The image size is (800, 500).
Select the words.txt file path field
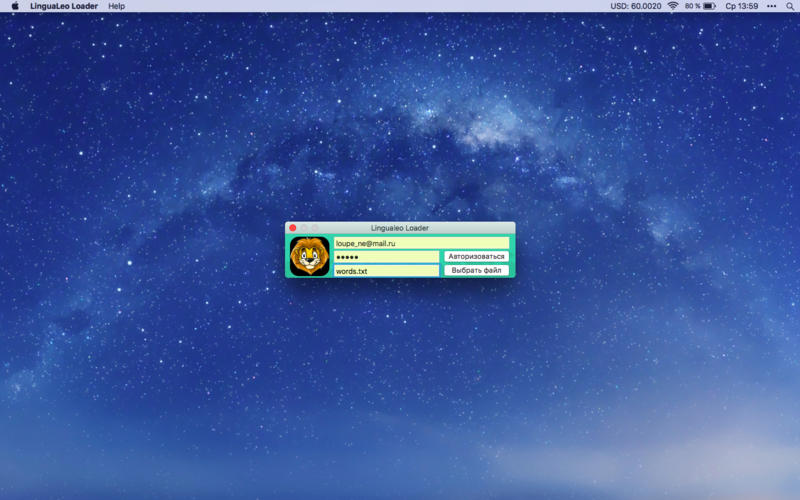pos(386,271)
